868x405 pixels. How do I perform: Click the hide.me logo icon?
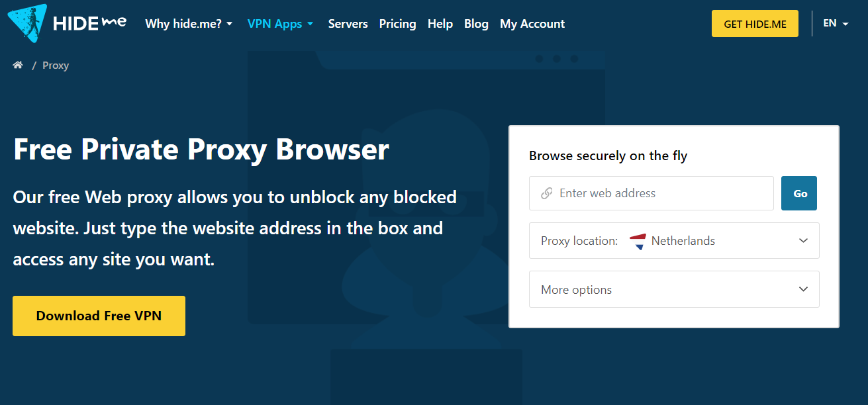pos(27,23)
